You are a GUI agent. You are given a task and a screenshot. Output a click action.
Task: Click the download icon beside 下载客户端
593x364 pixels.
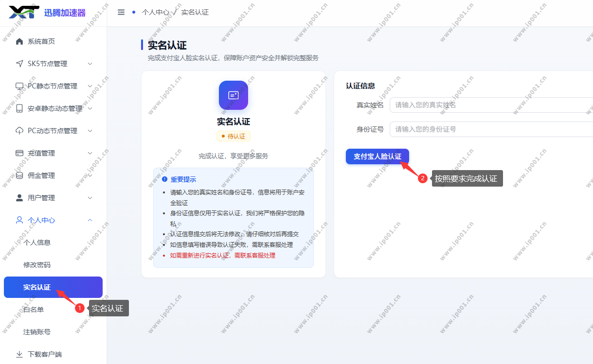coord(19,354)
